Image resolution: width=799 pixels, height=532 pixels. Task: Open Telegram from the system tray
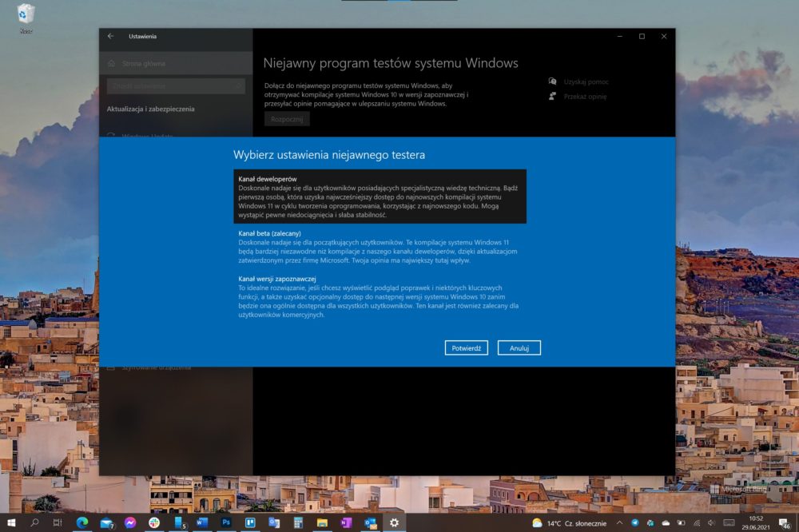click(635, 523)
